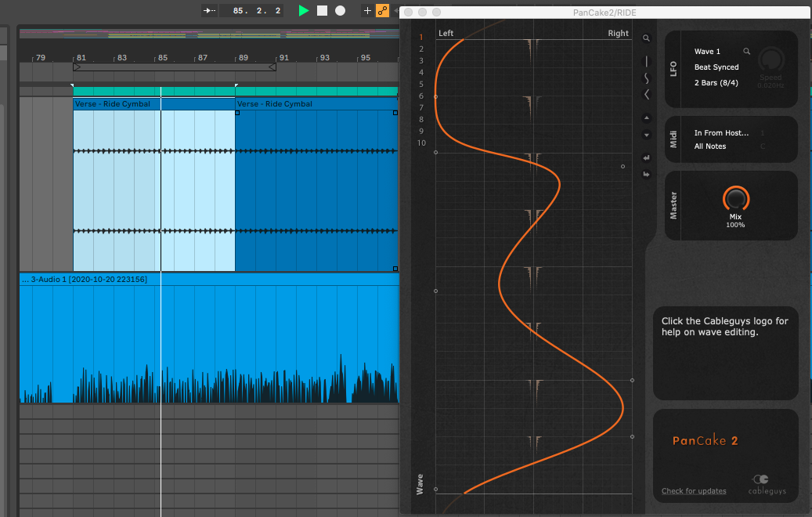Viewport: 812px width, 517px height.
Task: Open the All Notes MIDI filter menu
Action: [710, 146]
